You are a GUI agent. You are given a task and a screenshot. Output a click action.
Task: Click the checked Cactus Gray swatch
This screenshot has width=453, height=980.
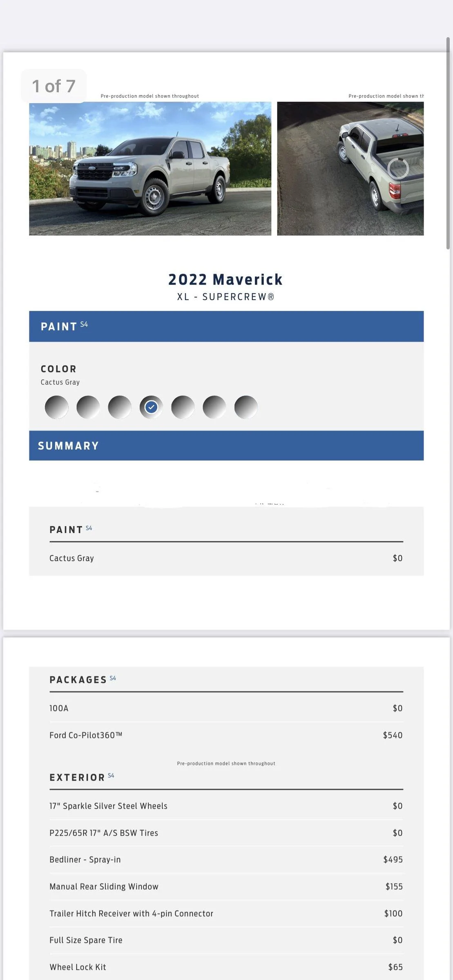point(151,407)
